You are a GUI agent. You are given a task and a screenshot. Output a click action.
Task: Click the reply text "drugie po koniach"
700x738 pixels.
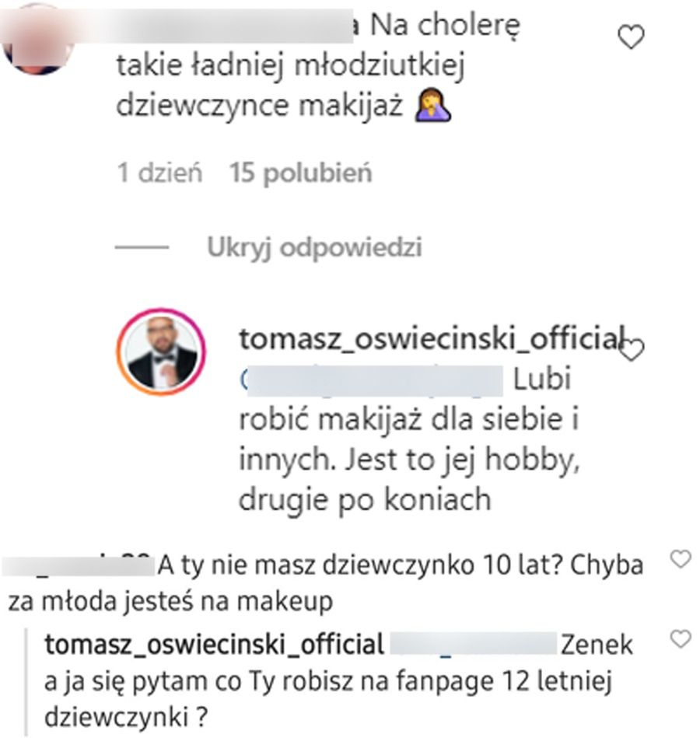365,498
